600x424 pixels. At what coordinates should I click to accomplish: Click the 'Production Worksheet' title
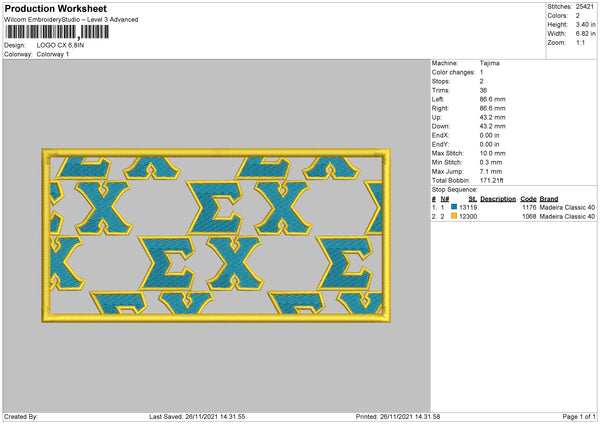[55, 8]
